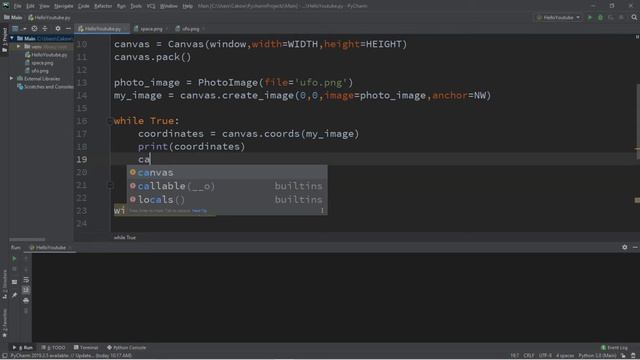
Task: Toggle soft-wrap icon in Run panel
Action: click(x=26, y=280)
